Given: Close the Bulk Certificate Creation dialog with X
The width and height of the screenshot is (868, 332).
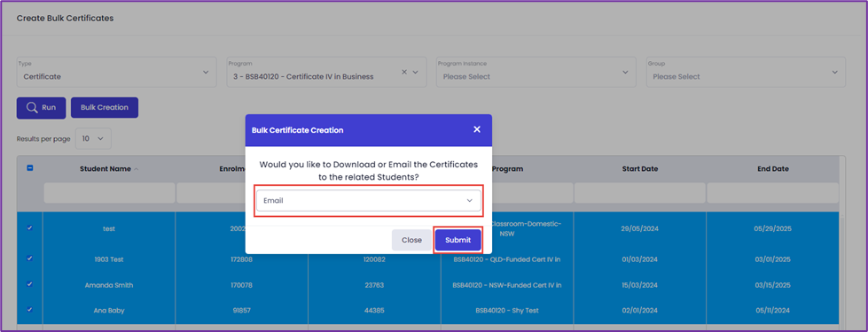Looking at the screenshot, I should (x=477, y=130).
